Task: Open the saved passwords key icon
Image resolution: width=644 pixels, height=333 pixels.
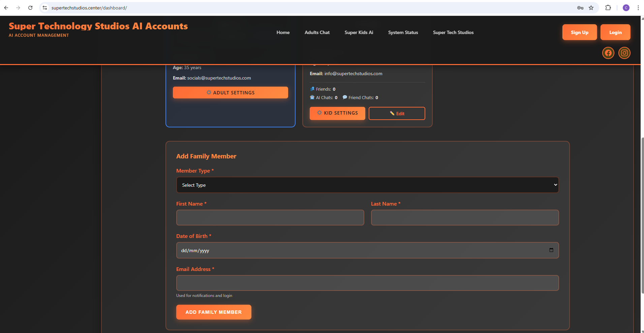Action: pos(580,8)
